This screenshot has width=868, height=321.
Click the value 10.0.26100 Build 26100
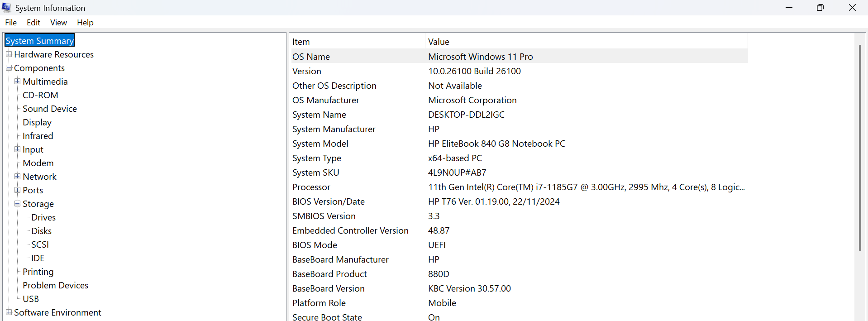tap(474, 71)
